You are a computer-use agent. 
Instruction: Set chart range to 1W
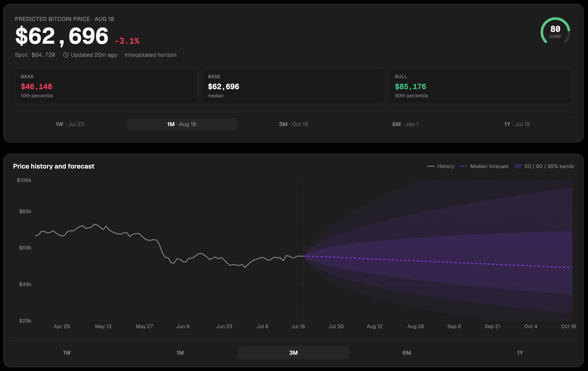(x=67, y=353)
